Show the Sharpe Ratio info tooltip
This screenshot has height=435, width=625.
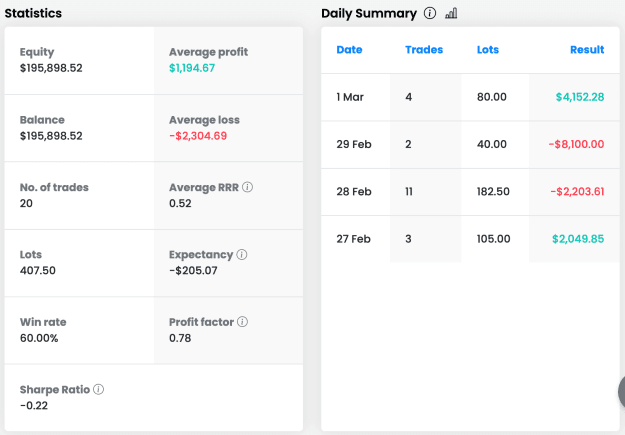coord(98,389)
